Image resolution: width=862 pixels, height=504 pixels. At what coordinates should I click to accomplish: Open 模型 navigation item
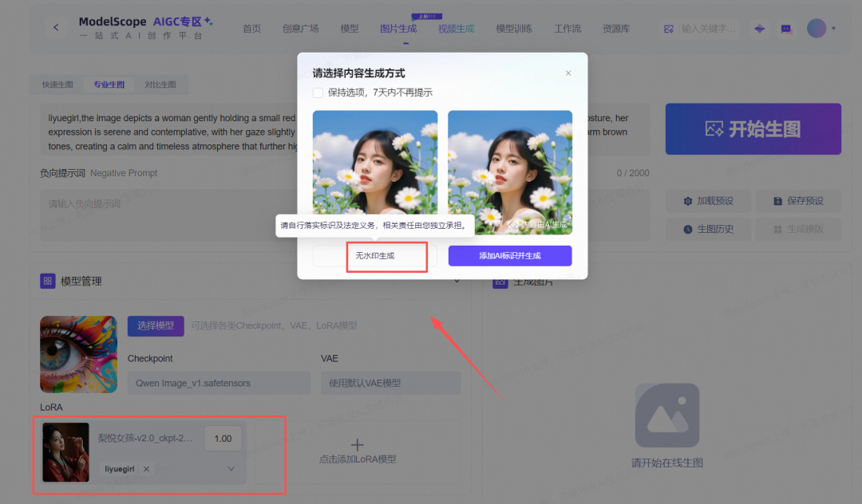[x=349, y=29]
